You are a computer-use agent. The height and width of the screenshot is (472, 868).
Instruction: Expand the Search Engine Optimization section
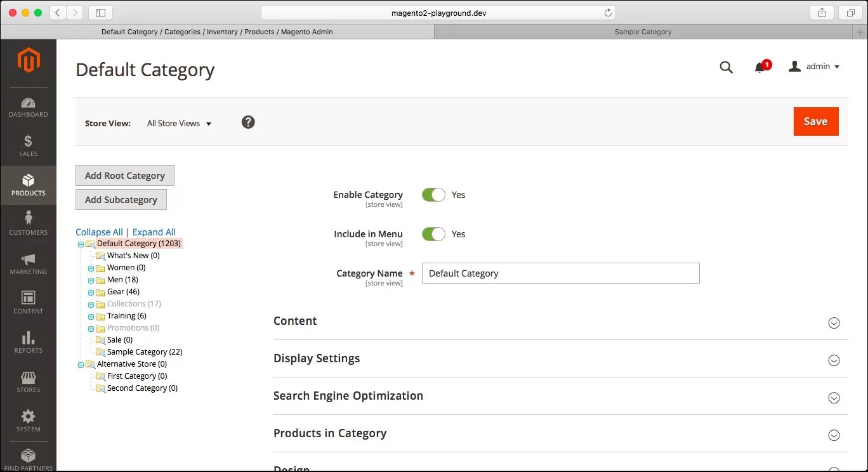(x=560, y=396)
